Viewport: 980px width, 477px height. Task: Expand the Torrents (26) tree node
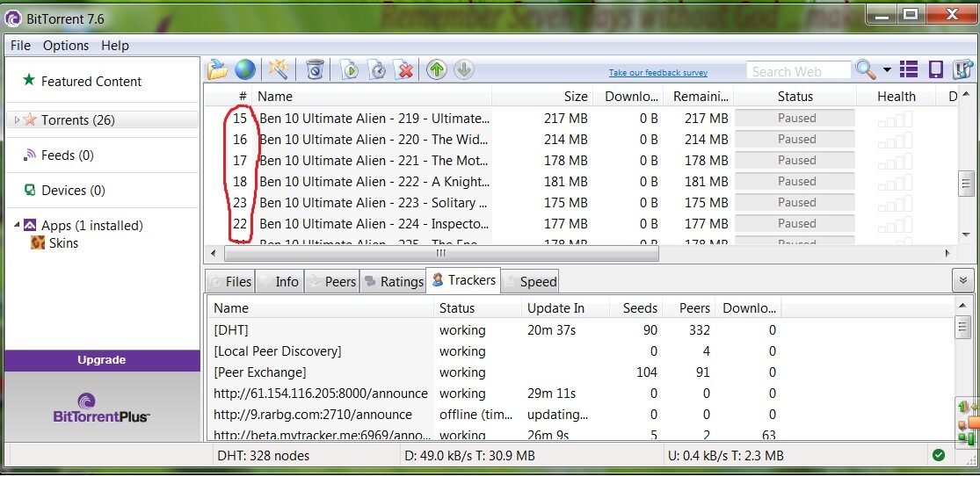[16, 119]
